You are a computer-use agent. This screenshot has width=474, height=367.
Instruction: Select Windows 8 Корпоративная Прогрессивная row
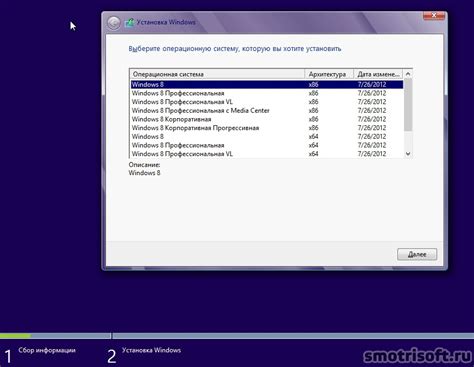[x=267, y=128]
